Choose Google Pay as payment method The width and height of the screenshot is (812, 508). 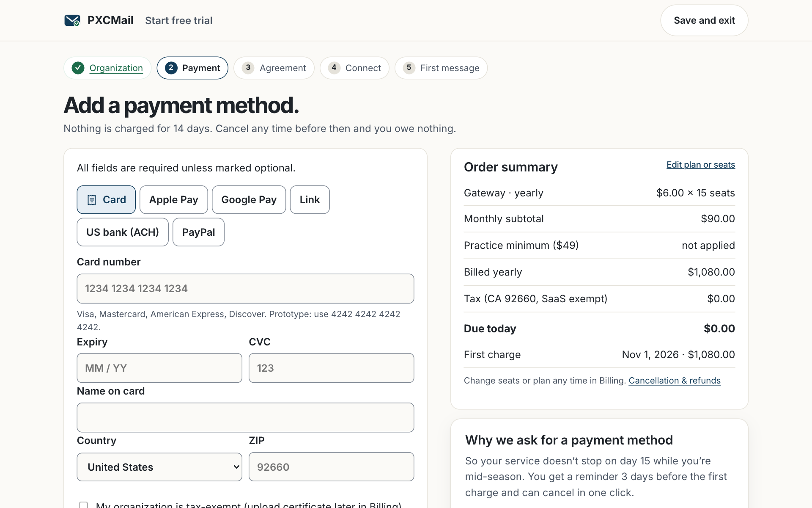[x=249, y=200]
